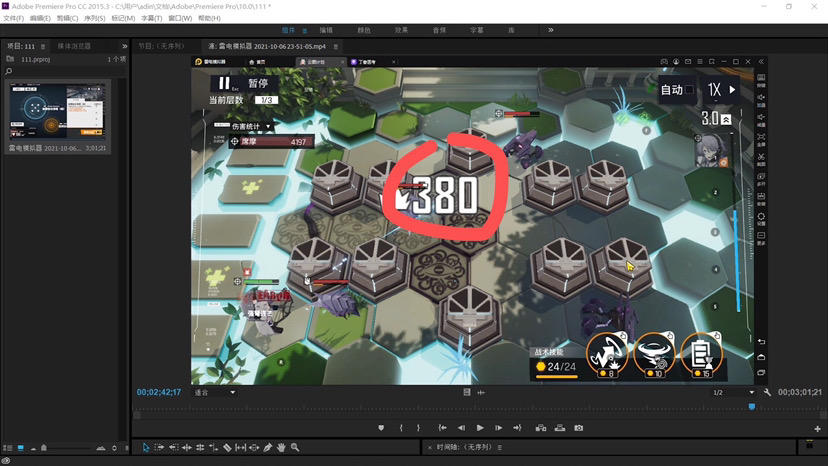Step back one frame
Screen dimensions: 828x466
461,428
